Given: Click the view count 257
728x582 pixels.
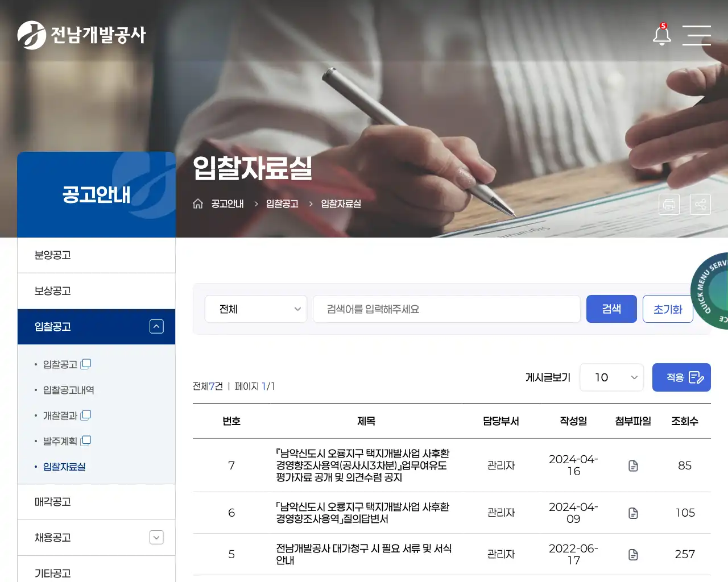Looking at the screenshot, I should pos(685,554).
